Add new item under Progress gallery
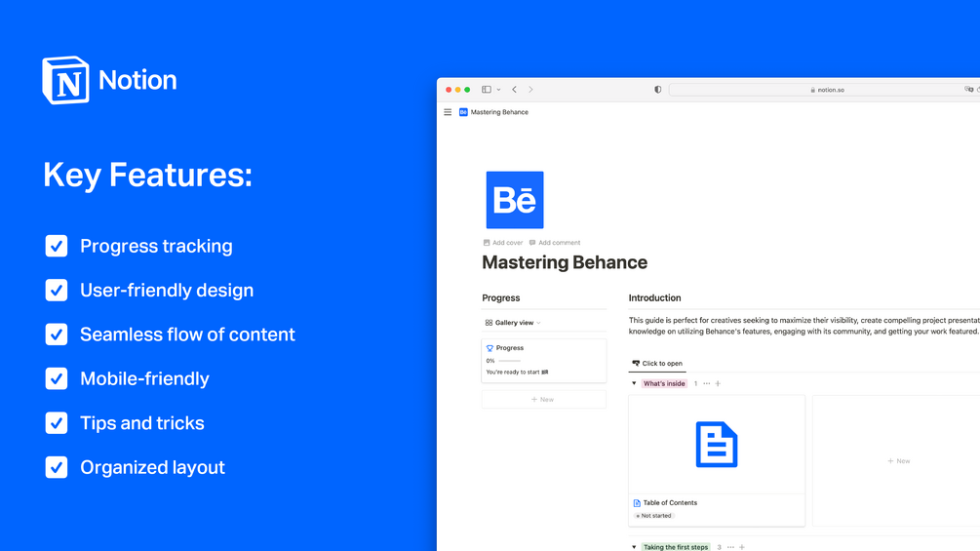Viewport: 980px width, 551px height. pos(544,399)
